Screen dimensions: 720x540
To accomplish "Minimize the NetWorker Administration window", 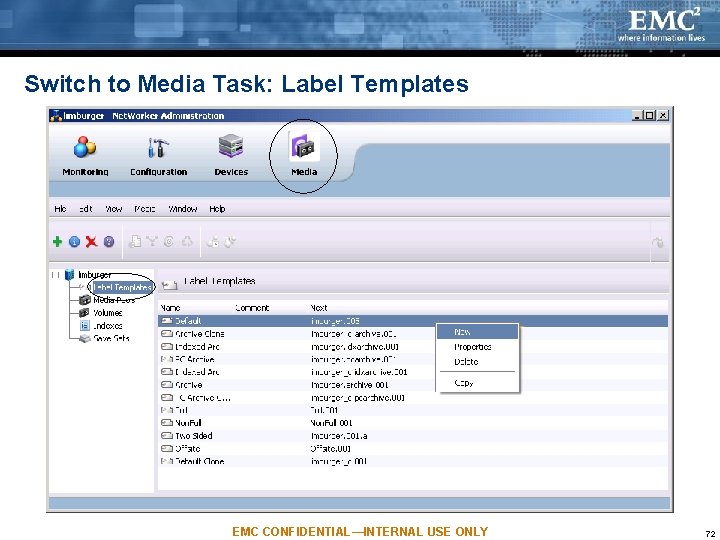I will click(636, 116).
